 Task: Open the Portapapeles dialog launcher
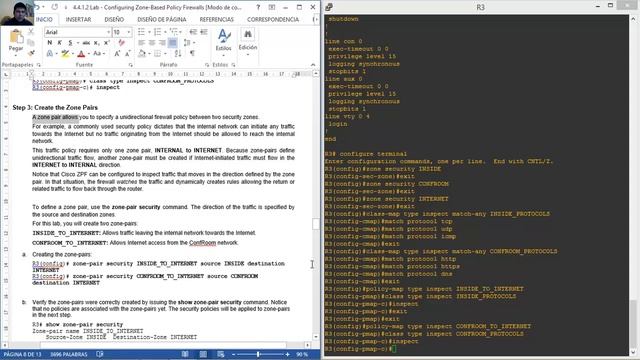click(x=39, y=65)
